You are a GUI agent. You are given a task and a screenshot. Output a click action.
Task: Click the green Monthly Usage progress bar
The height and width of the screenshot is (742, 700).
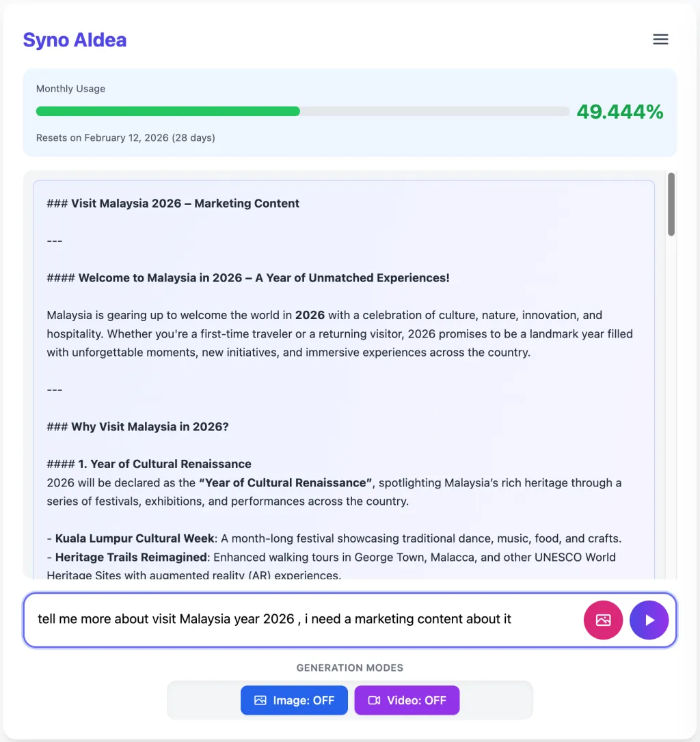(167, 111)
